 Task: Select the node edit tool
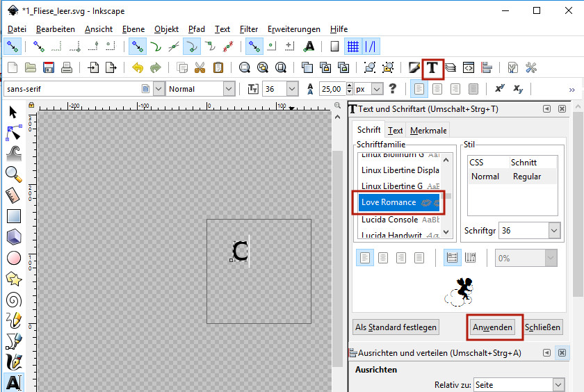click(x=13, y=133)
